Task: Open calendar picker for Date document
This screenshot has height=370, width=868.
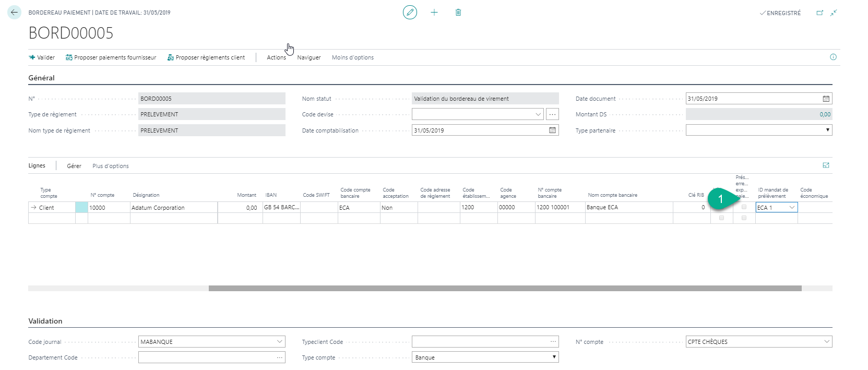Action: click(826, 99)
